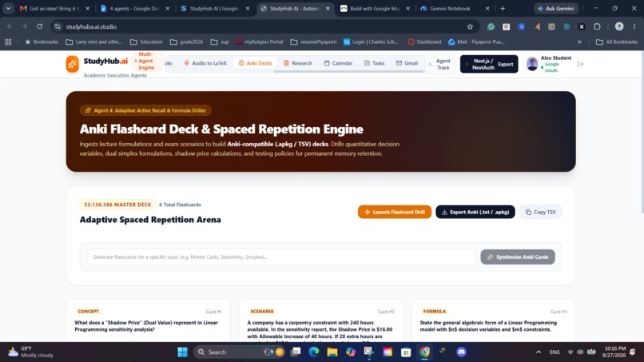This screenshot has width=644, height=362.
Task: Open the weather widget Mostly cloudy
Action: coord(30,352)
